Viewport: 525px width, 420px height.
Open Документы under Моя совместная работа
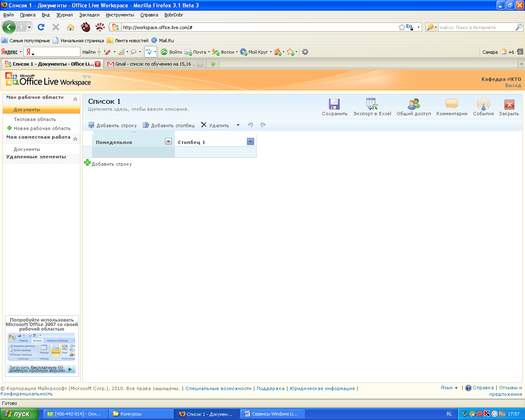27,149
